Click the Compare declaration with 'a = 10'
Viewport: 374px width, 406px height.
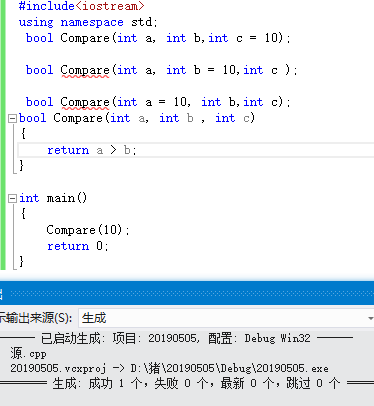(158, 102)
